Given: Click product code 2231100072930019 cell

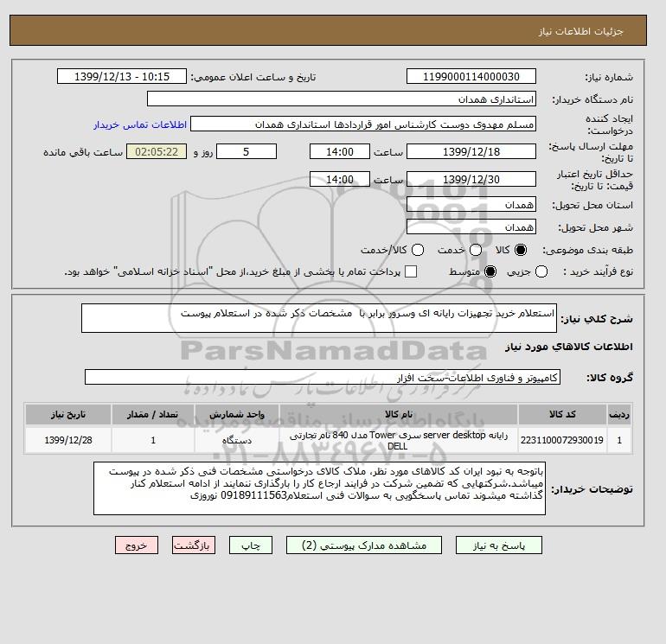Looking at the screenshot, I should [x=562, y=440].
